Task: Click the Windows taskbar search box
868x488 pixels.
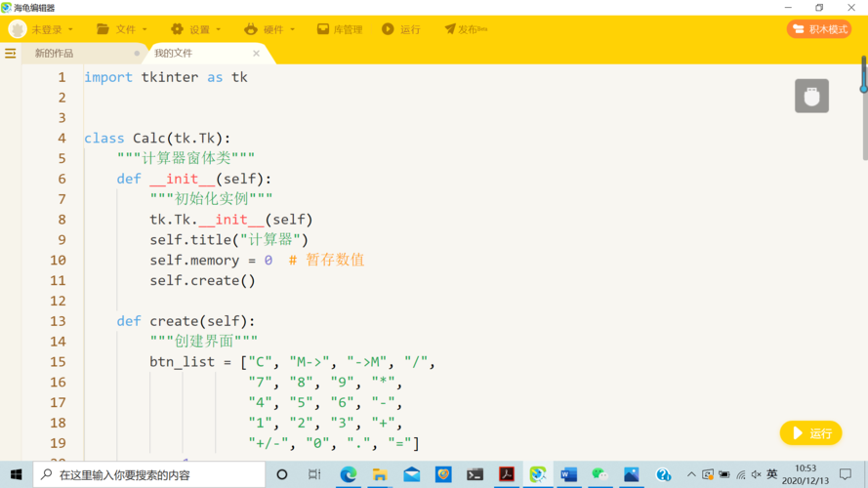Action: 149,474
